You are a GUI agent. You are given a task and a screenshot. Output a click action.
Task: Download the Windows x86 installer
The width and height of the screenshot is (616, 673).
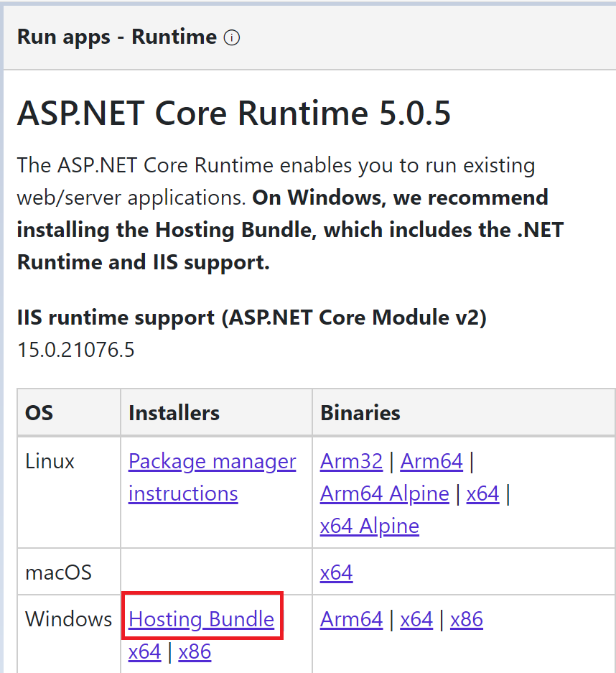(x=195, y=651)
